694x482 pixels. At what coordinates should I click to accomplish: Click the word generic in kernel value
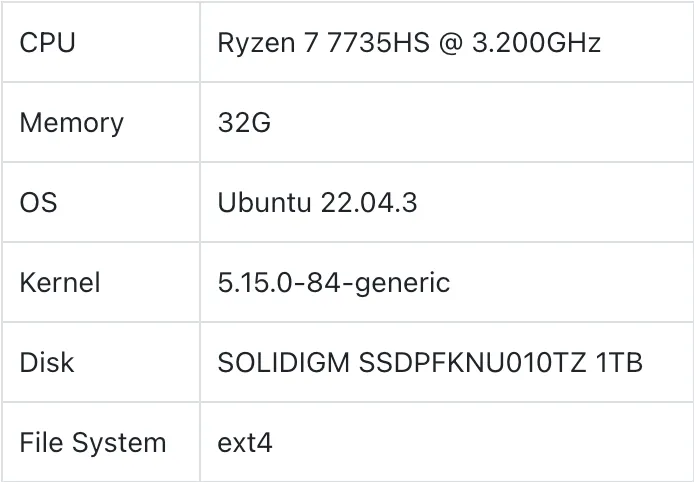[x=402, y=284]
